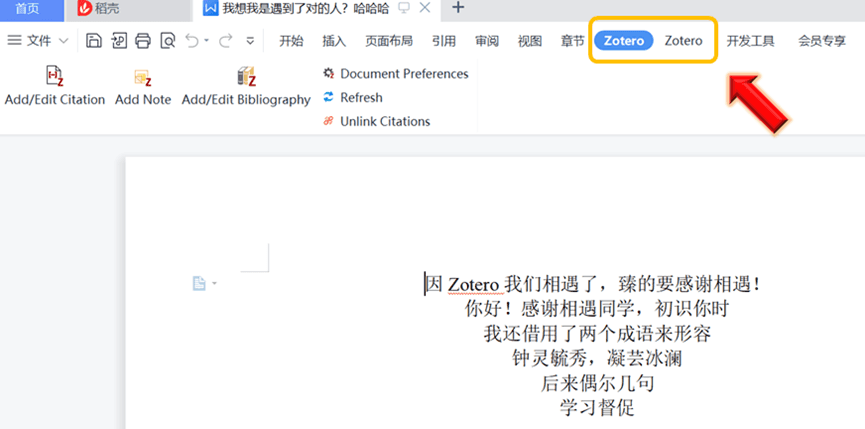Open Print Preview from quick toolbar
Screen dimensions: 865x429
167,41
